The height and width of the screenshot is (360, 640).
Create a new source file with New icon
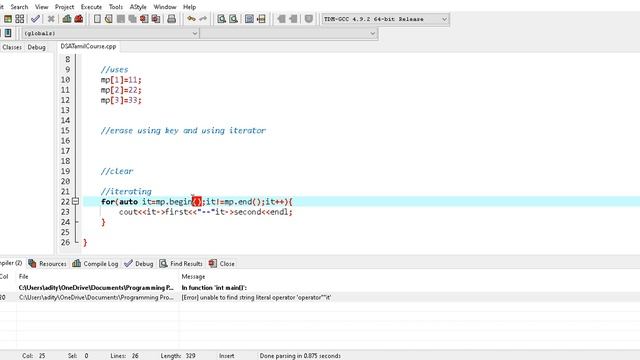[x=97, y=19]
